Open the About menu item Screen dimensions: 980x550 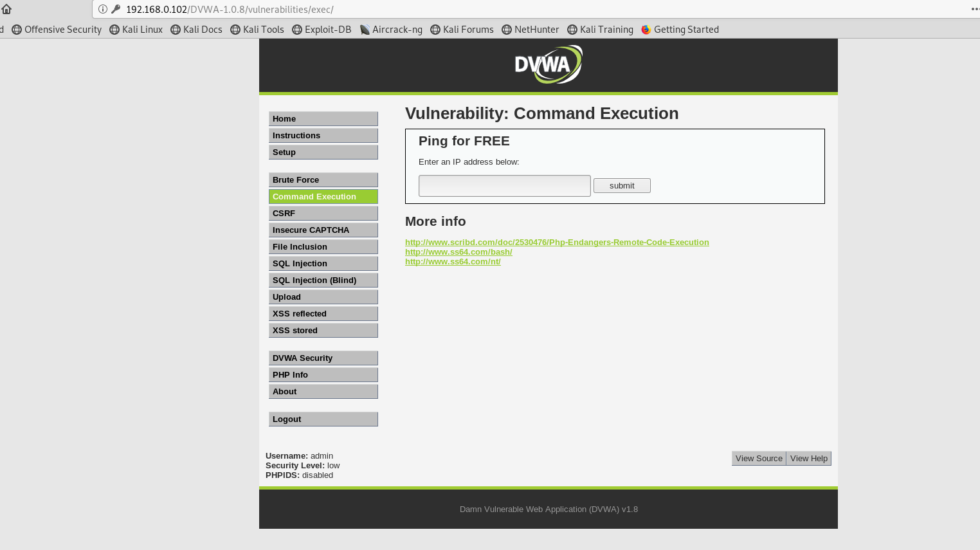[x=323, y=392]
